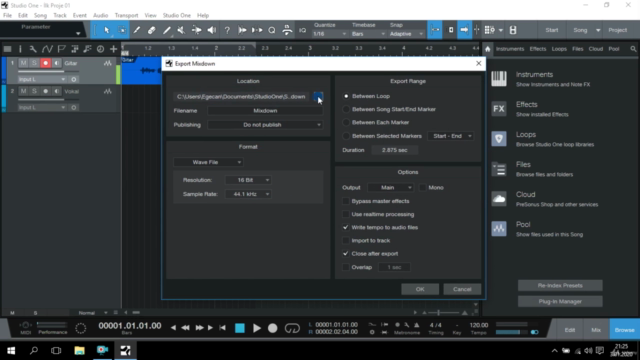
Task: Click the browse folder button next to path
Action: (x=317, y=96)
